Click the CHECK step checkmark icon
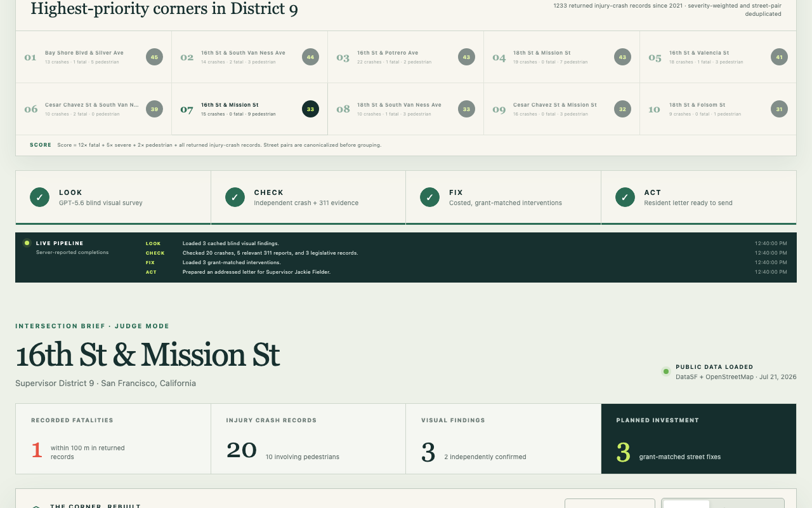This screenshot has width=812, height=508. click(x=235, y=197)
